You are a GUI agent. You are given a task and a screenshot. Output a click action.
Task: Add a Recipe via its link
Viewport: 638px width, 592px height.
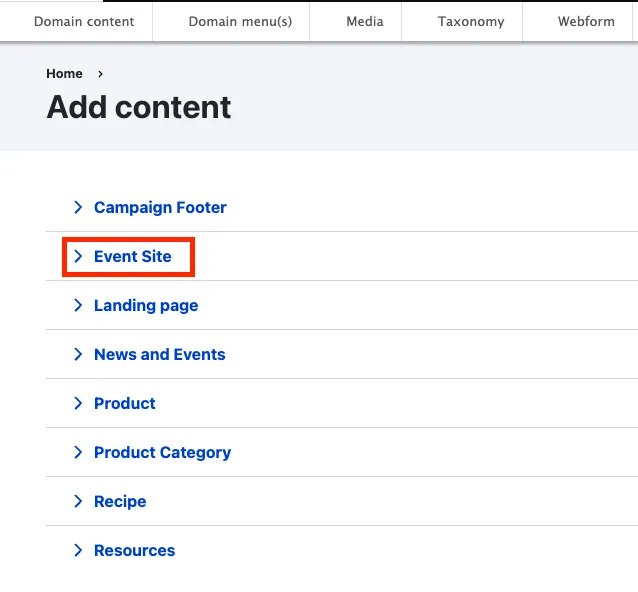click(120, 501)
